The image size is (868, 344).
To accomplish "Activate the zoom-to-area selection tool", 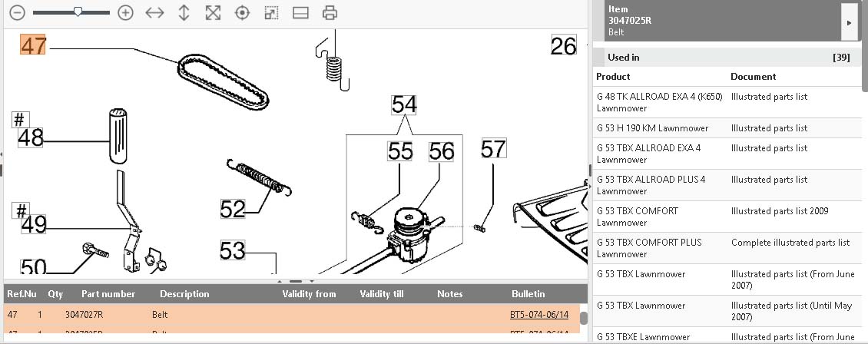I will coord(271,13).
